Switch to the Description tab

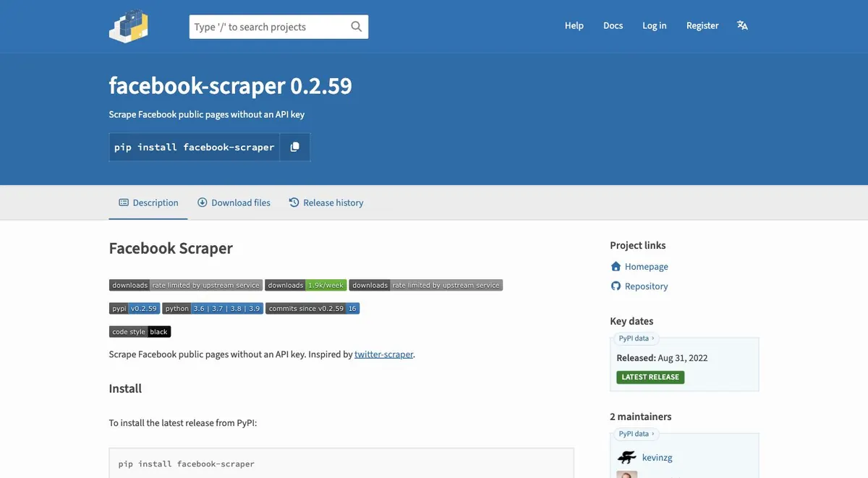[x=148, y=202]
